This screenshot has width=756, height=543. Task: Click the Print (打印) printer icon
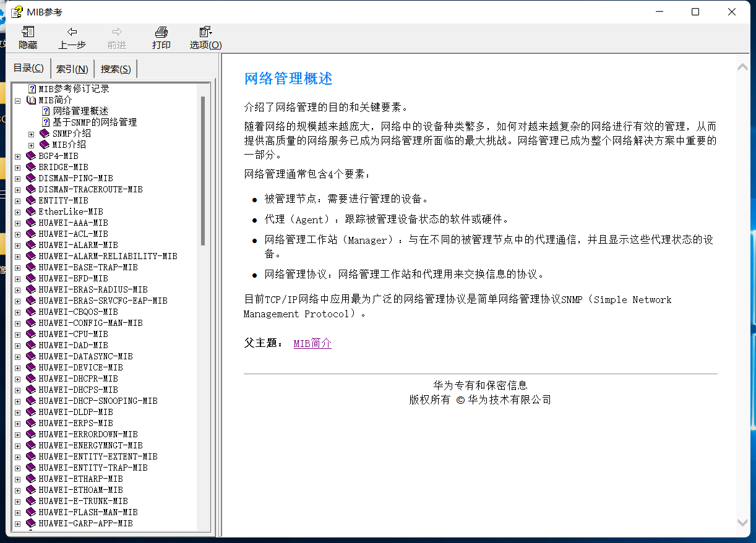pyautogui.click(x=161, y=32)
